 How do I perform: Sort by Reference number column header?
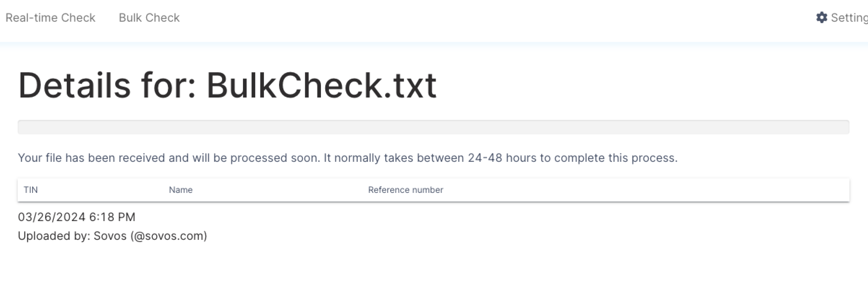405,190
